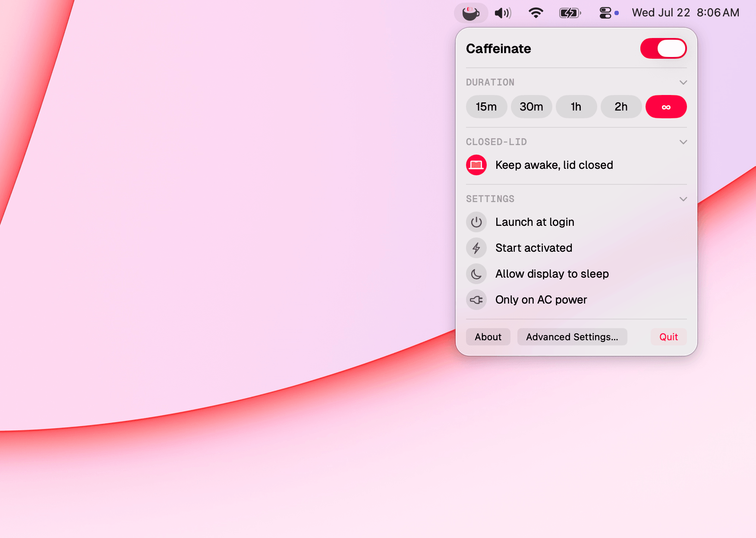Click the battery charging status icon
This screenshot has width=756, height=538.
[x=570, y=13]
